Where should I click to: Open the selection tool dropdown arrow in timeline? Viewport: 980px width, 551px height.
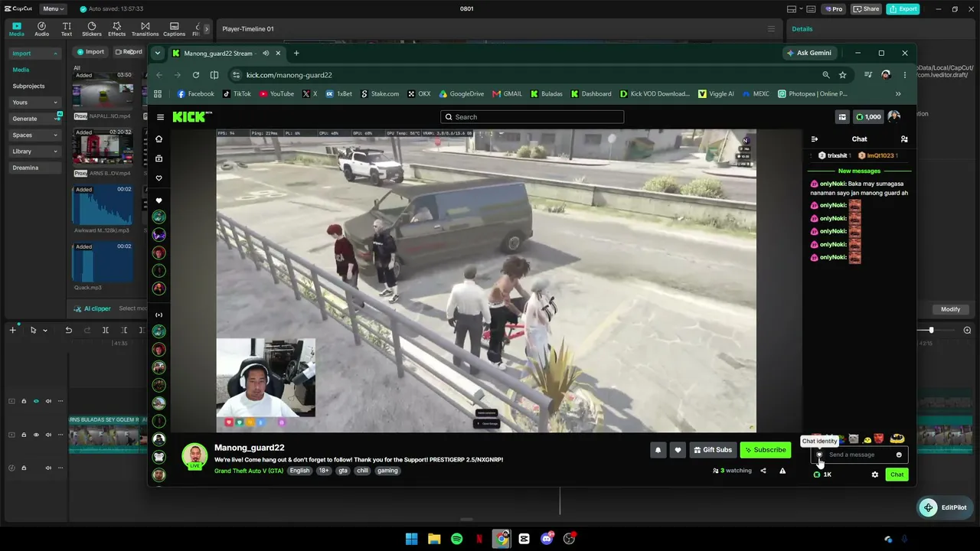(45, 331)
